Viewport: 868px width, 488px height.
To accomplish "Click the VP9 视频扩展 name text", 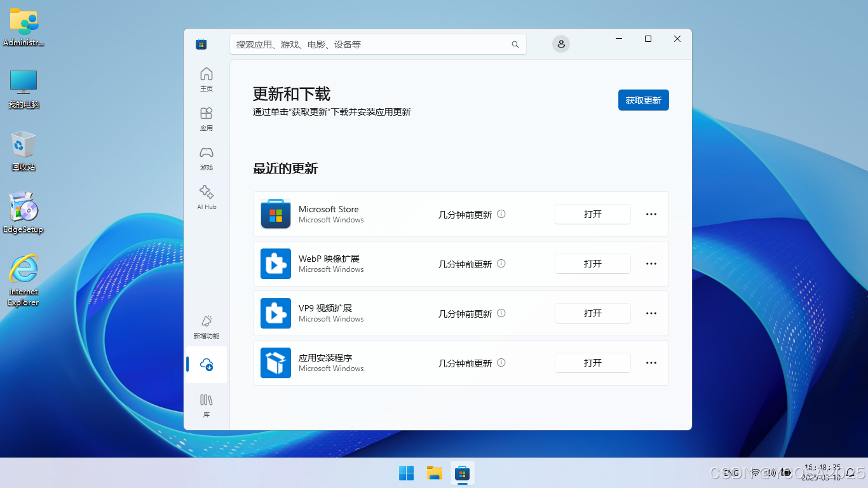I will (x=325, y=308).
